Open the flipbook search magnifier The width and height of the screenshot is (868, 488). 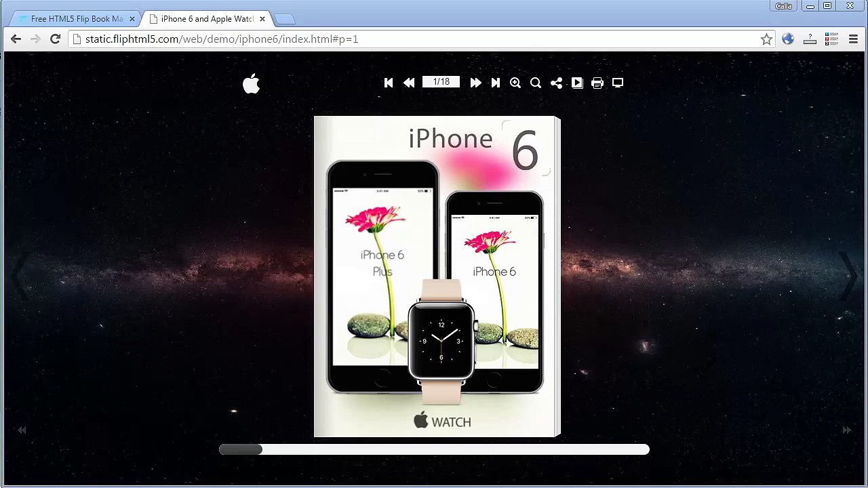[536, 83]
